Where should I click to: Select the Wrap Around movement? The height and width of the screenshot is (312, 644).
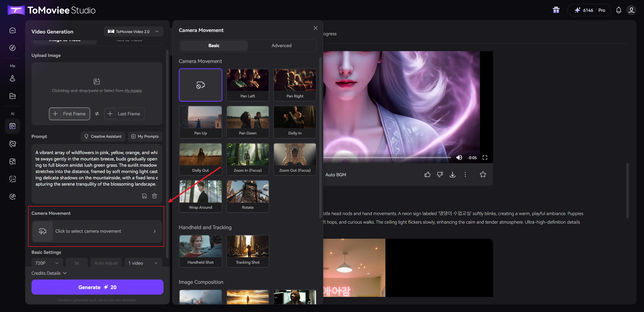coord(200,196)
